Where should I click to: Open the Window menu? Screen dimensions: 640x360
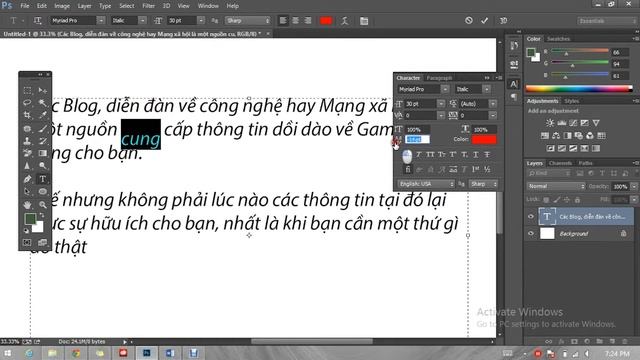click(x=208, y=6)
